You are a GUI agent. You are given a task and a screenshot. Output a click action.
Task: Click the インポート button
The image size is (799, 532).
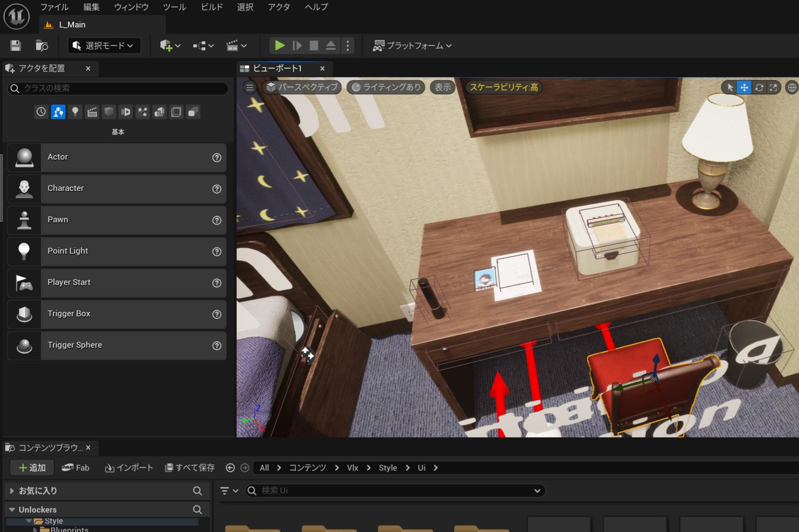[x=129, y=468]
